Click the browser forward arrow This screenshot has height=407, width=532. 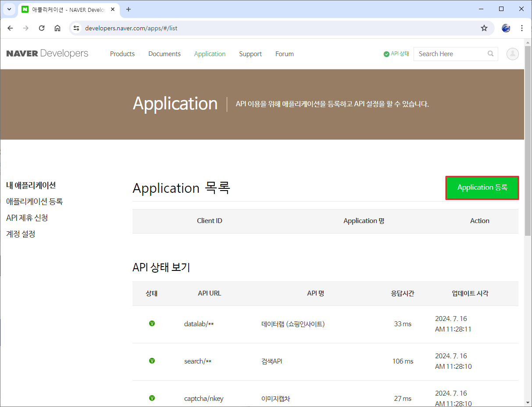pyautogui.click(x=26, y=28)
